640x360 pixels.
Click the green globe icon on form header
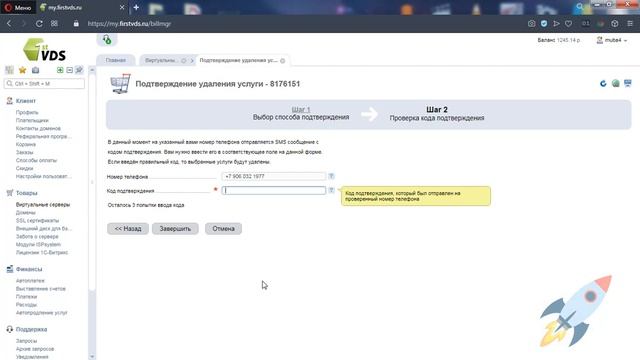pos(616,84)
